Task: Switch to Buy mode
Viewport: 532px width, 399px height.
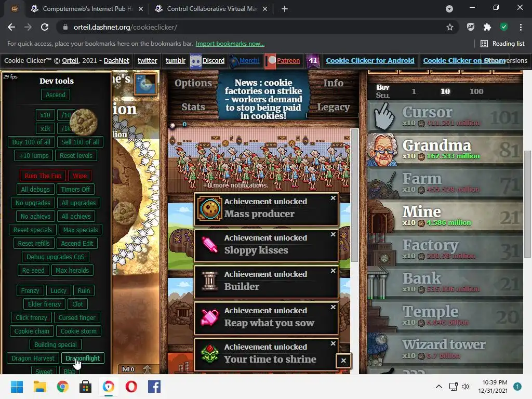Action: pyautogui.click(x=383, y=87)
